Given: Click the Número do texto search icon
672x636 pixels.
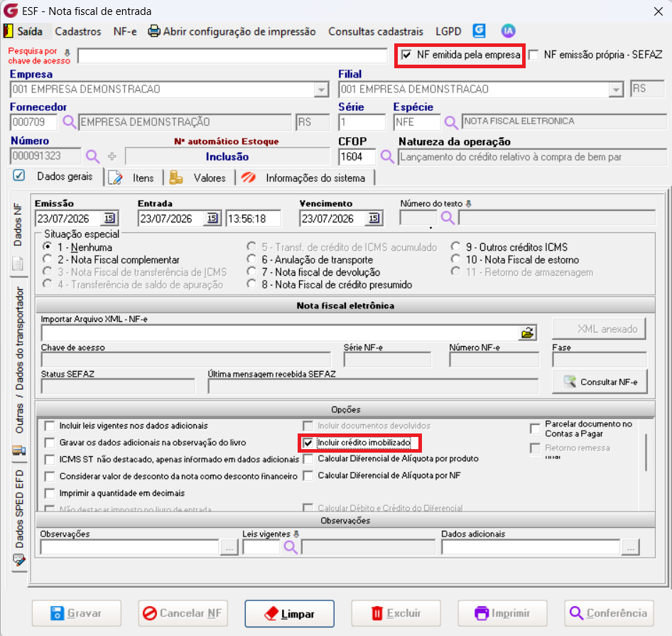Looking at the screenshot, I should pyautogui.click(x=448, y=218).
